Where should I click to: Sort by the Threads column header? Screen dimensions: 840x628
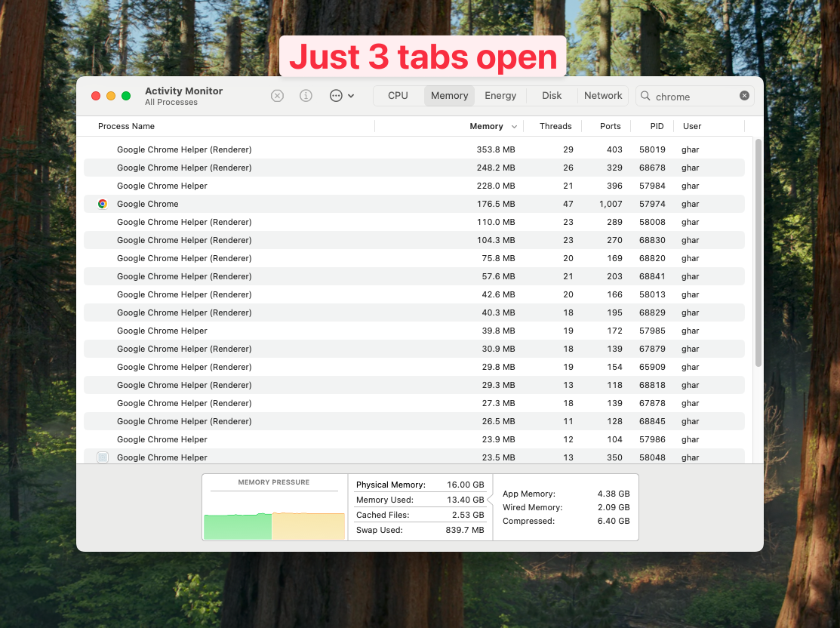(x=555, y=126)
